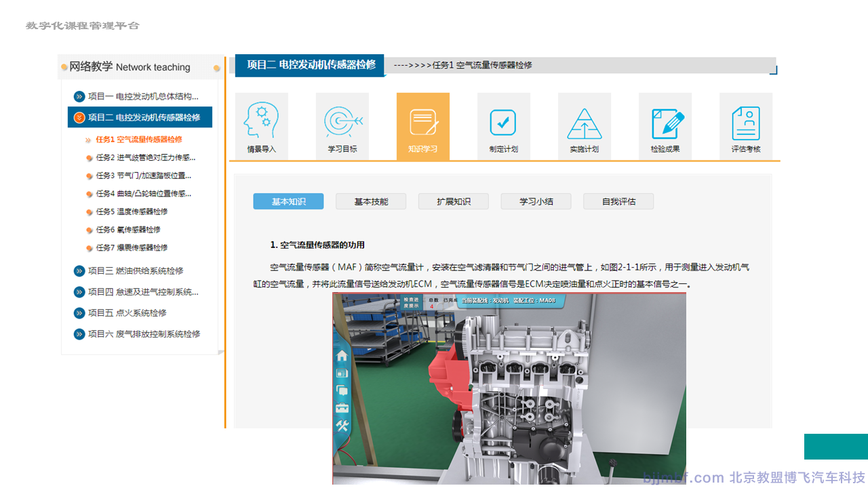
Task: Switch to the 扩展知识 tab
Action: [x=454, y=201]
